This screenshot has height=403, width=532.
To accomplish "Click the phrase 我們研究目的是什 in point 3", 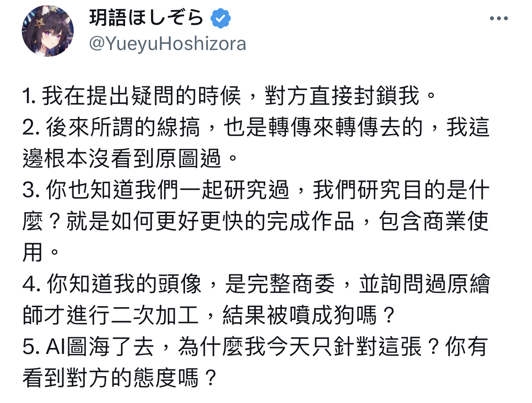I will click(x=401, y=190).
